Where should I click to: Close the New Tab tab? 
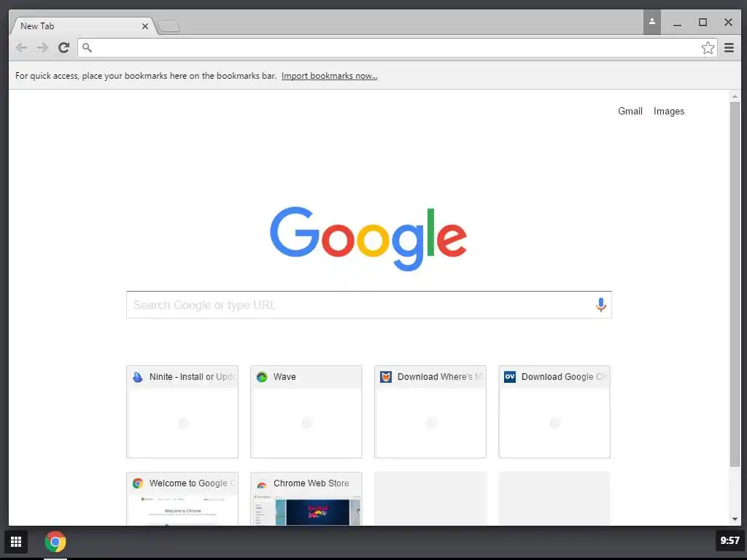pyautogui.click(x=145, y=26)
